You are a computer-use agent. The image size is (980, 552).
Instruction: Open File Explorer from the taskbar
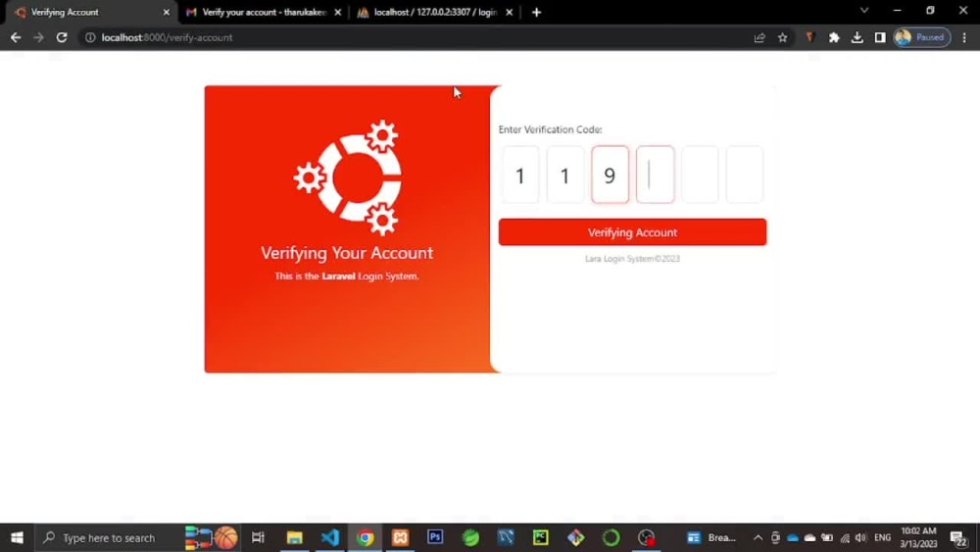[x=294, y=537]
